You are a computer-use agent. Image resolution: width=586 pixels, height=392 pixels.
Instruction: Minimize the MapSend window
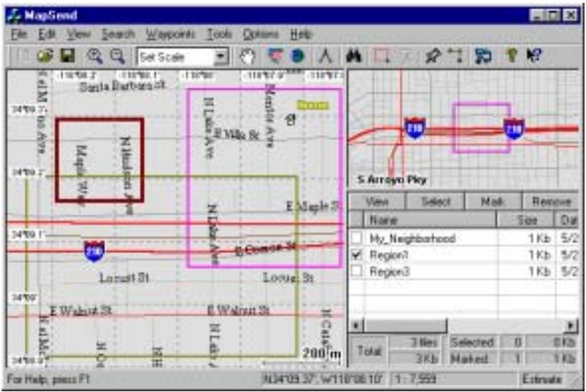[537, 16]
